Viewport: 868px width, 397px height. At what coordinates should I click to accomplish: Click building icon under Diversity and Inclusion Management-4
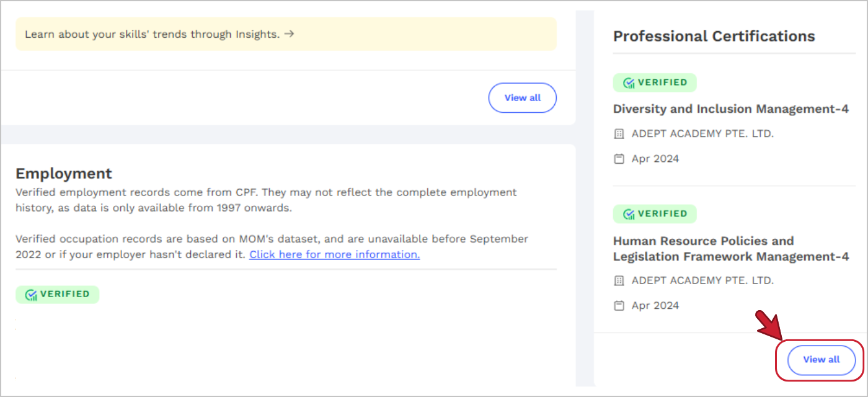[618, 134]
